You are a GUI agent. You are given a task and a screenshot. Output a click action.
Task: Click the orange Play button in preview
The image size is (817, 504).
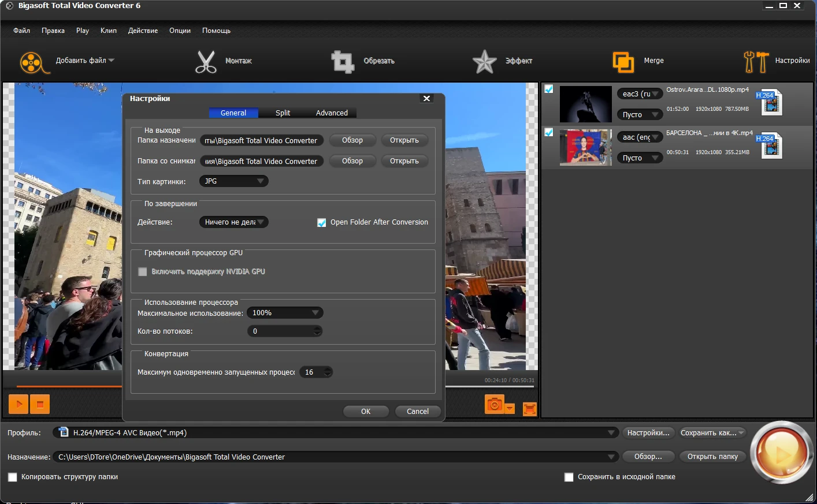pos(18,404)
